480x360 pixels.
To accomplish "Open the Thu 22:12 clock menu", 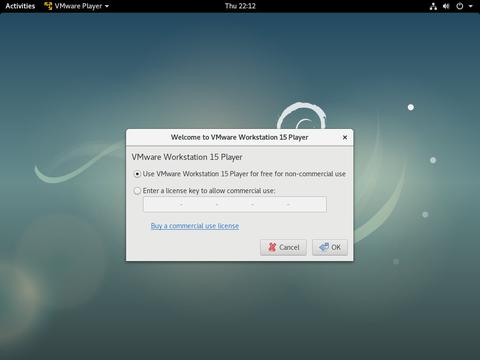I will [x=240, y=6].
